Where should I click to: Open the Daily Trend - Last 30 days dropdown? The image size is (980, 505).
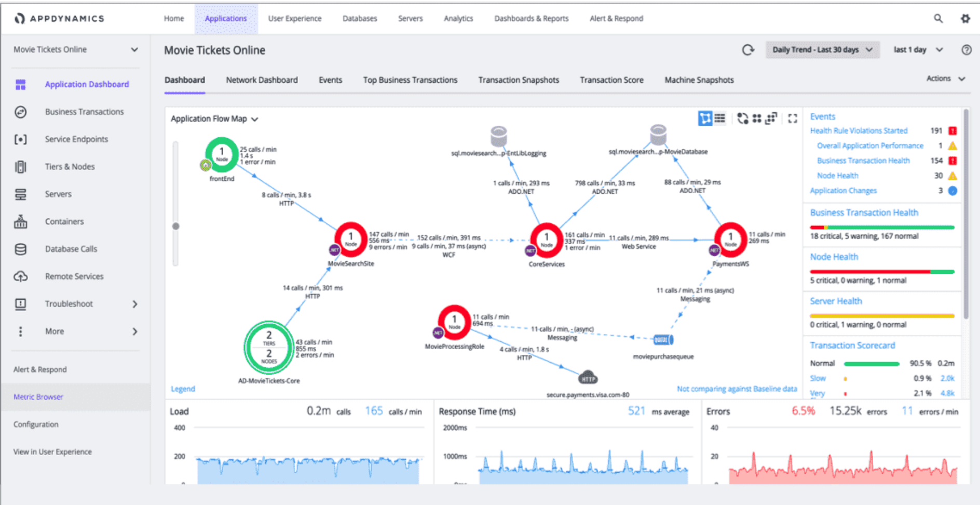click(x=822, y=50)
